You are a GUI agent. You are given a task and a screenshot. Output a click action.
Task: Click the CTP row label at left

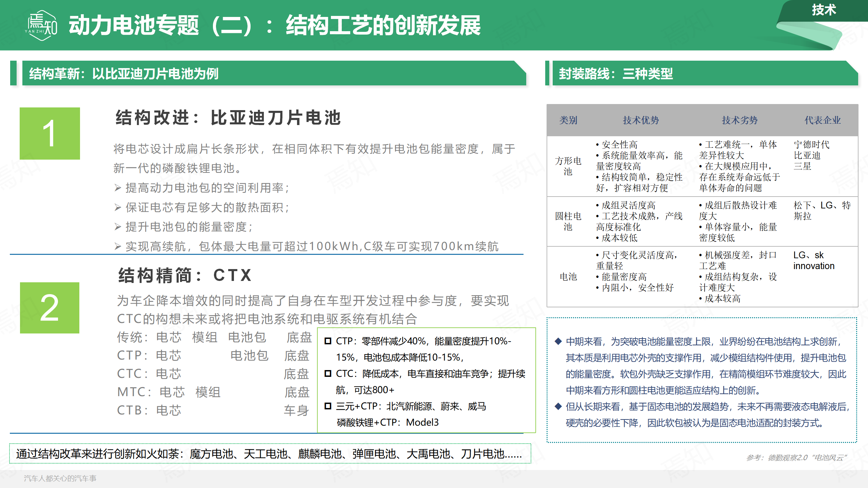[133, 355]
